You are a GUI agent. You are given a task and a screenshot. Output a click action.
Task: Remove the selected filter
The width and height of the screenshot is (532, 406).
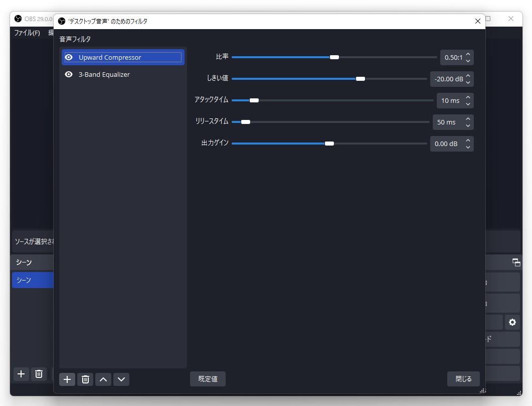[85, 379]
